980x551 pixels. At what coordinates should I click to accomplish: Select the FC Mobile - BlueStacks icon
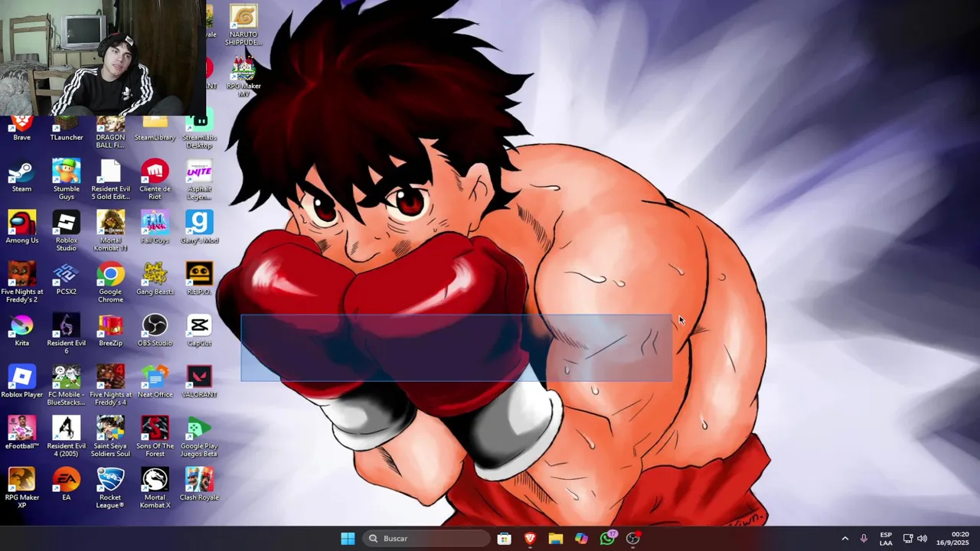pyautogui.click(x=67, y=384)
